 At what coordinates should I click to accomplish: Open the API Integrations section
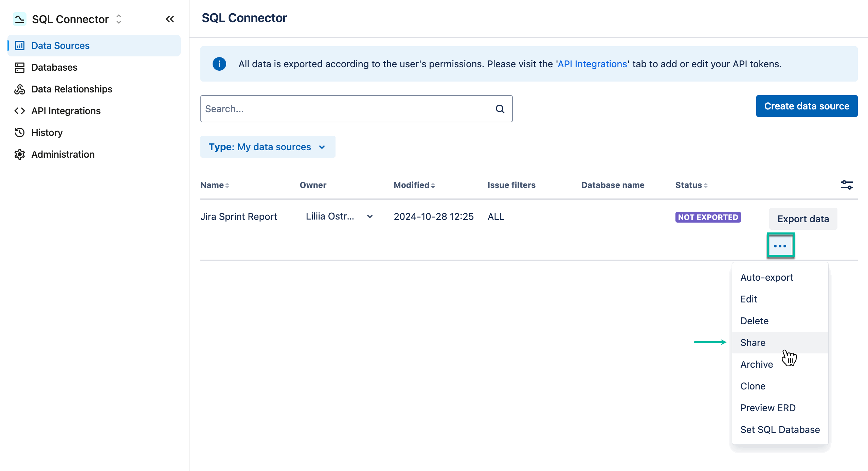tap(66, 111)
